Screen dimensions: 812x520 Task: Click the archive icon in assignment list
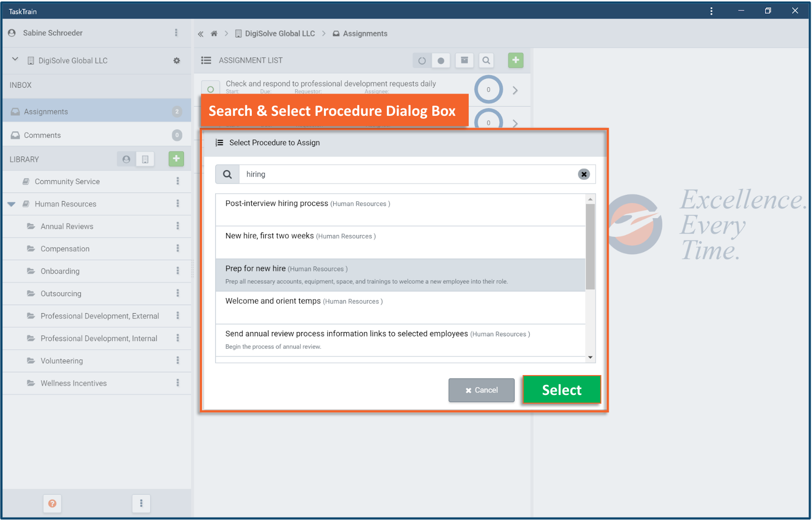tap(464, 60)
